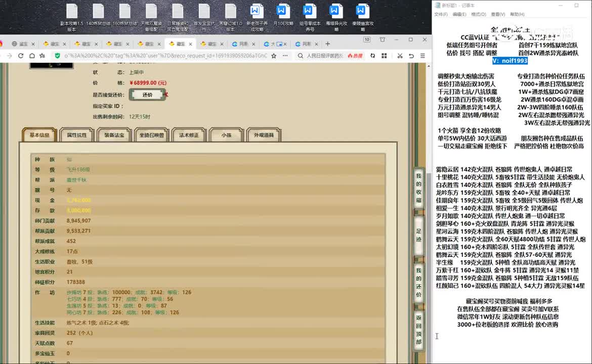Click Notepad line starting 红颜知己
The width and height of the screenshot is (592, 364).
[510, 286]
